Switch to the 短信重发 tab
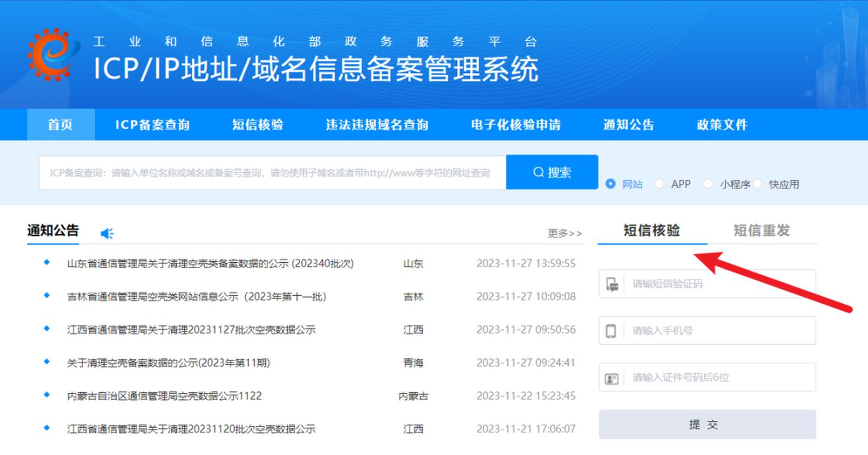 pos(762,231)
